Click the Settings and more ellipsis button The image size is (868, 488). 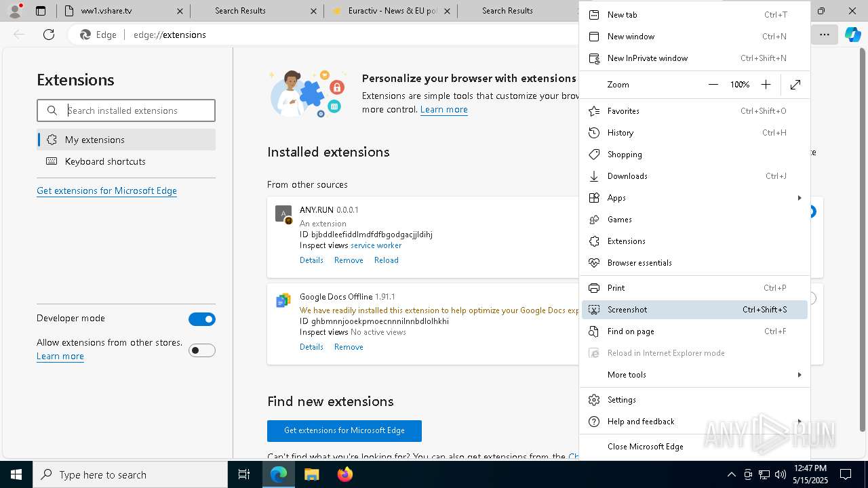[825, 35]
